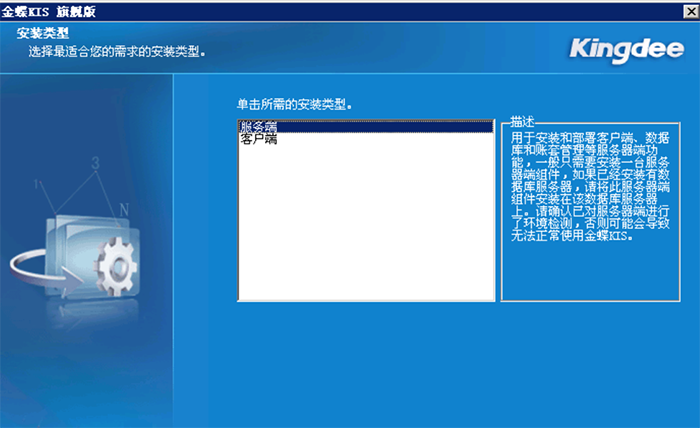Click the Kingdee logo
Image resolution: width=700 pixels, height=428 pixels.
[626, 50]
